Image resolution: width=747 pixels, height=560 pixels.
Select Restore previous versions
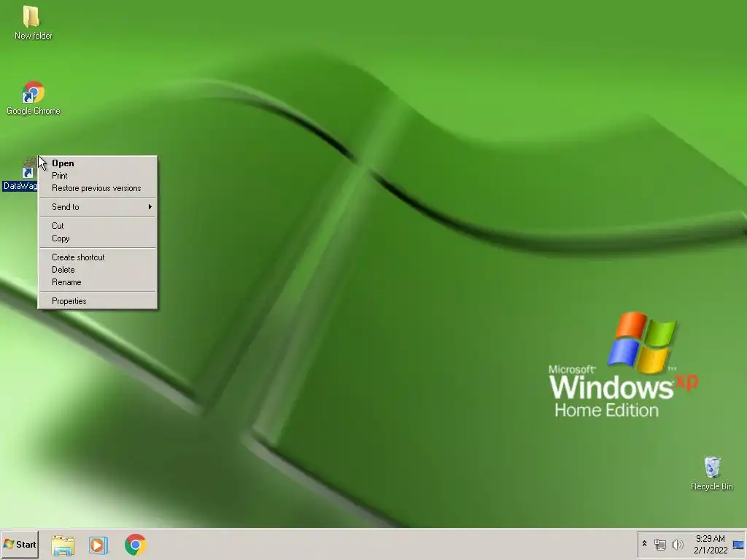tap(98, 188)
